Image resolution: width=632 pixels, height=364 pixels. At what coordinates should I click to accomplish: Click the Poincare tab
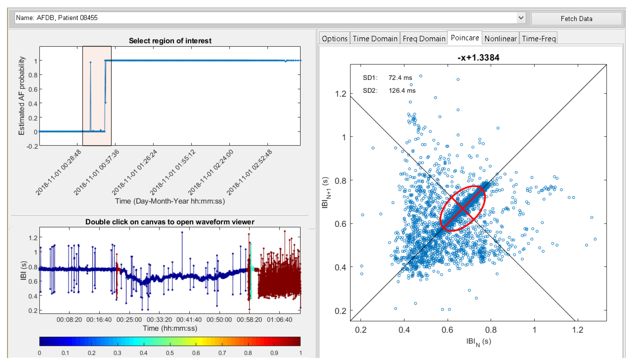coord(465,38)
